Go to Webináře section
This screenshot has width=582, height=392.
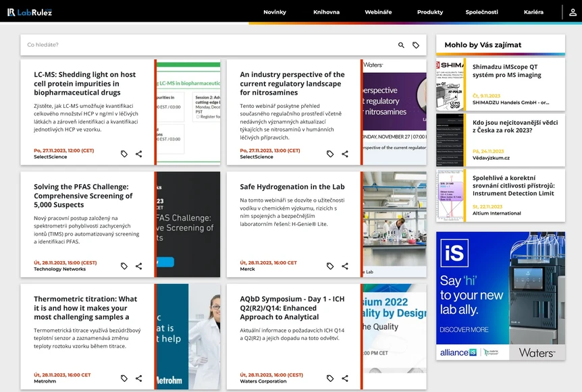(378, 12)
